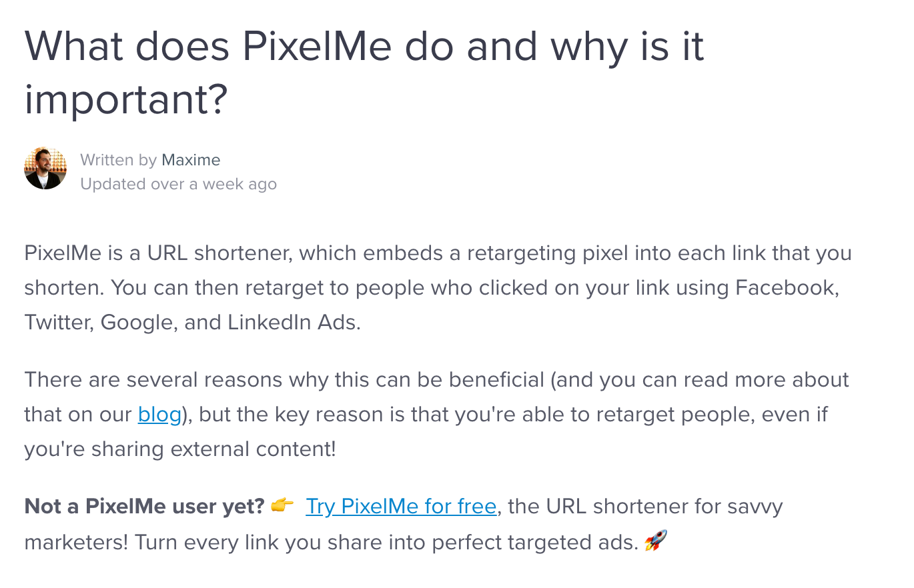The image size is (914, 588).
Task: Click the article title heading
Action: (364, 73)
